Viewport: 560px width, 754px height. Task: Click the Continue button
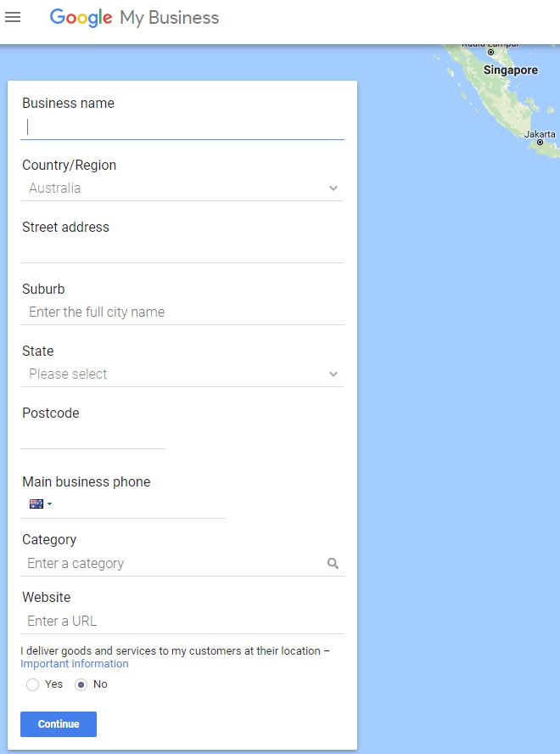pos(59,723)
